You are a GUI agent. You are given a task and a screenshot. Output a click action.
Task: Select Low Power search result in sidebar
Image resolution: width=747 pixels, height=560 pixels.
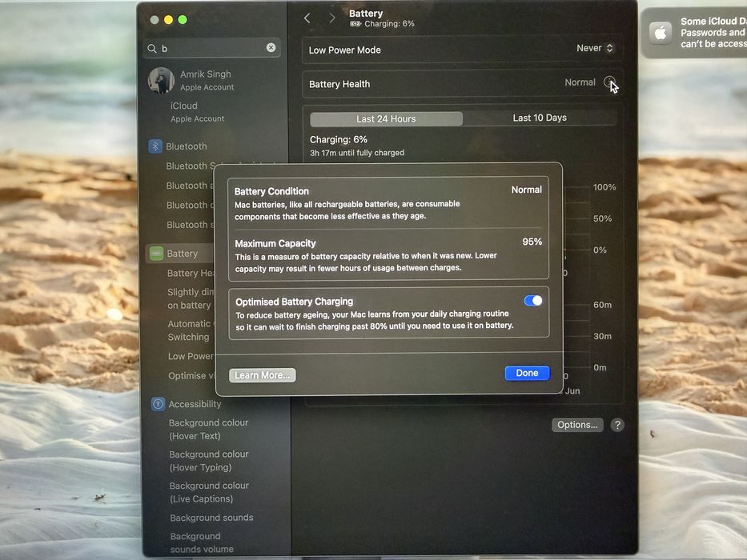(191, 356)
